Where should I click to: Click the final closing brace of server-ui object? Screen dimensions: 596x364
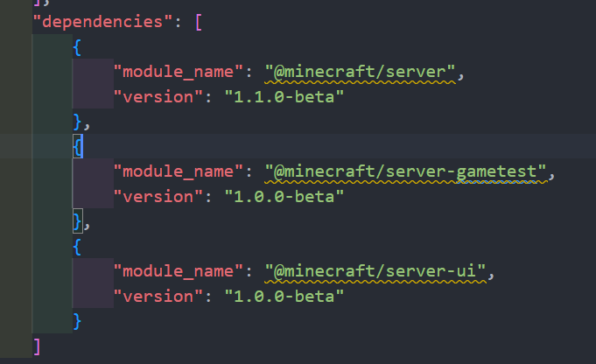click(77, 321)
